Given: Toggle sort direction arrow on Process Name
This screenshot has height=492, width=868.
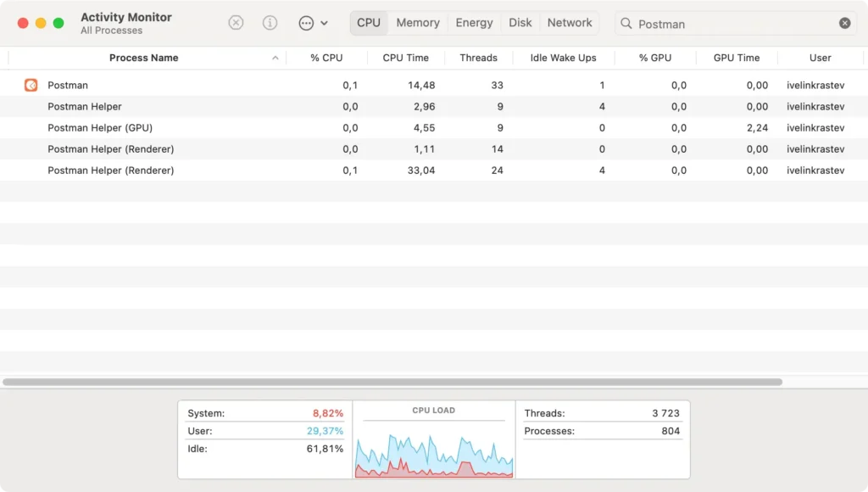Looking at the screenshot, I should pyautogui.click(x=275, y=58).
